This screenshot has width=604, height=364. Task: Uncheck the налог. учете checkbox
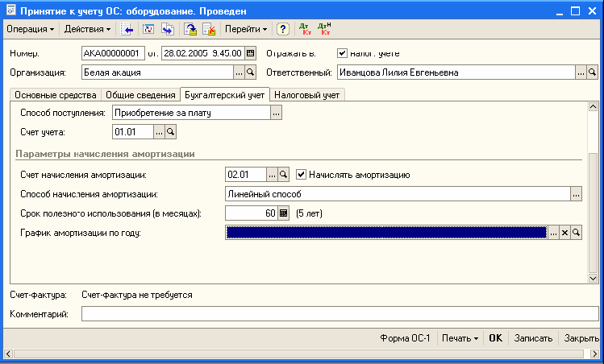click(x=342, y=54)
